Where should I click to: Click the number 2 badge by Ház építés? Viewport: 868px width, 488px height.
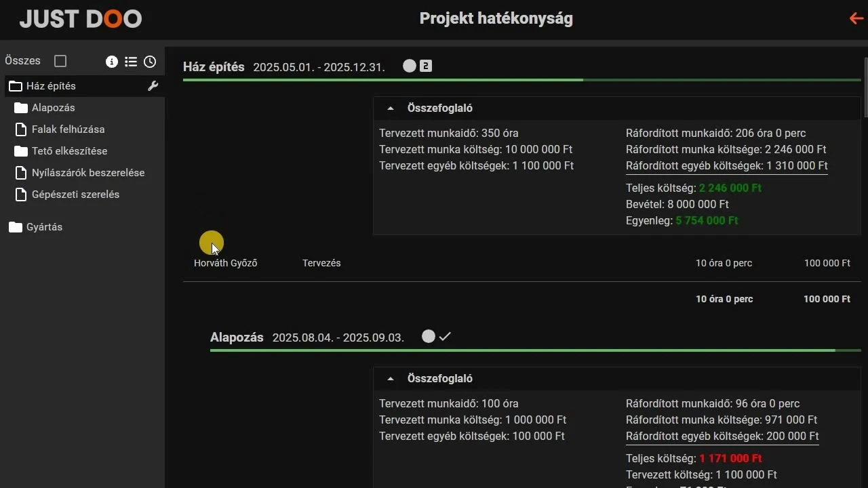pos(426,66)
